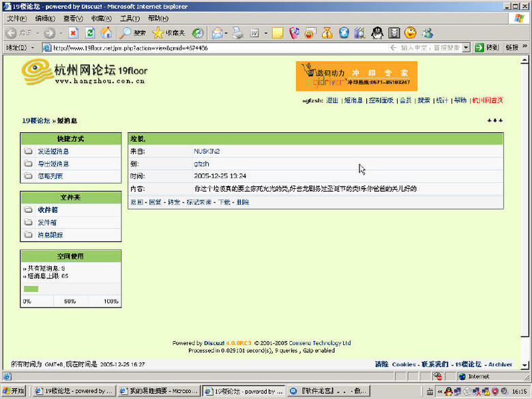The height and width of the screenshot is (399, 532).
Task: Click 发送短消息 in the shortcuts panel
Action: click(x=53, y=151)
